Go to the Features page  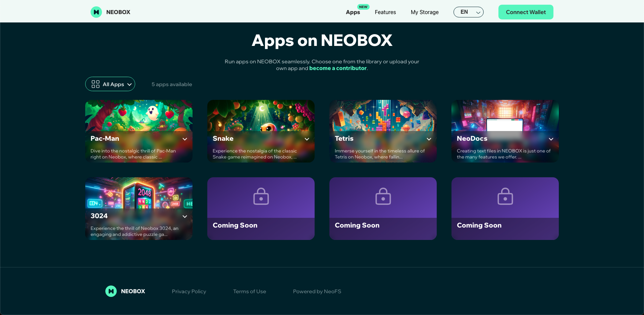click(385, 12)
